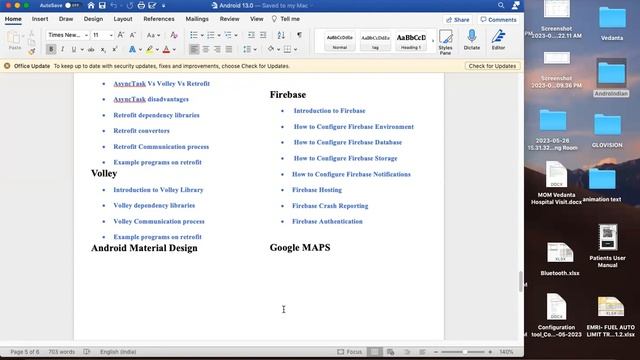The height and width of the screenshot is (360, 640).
Task: Clear all formatting
Action: [174, 35]
